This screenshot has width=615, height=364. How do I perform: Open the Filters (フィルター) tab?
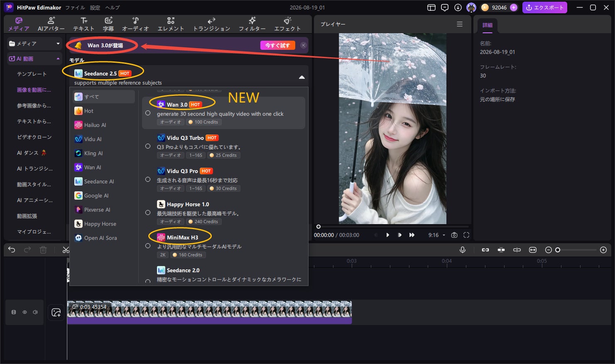click(252, 24)
